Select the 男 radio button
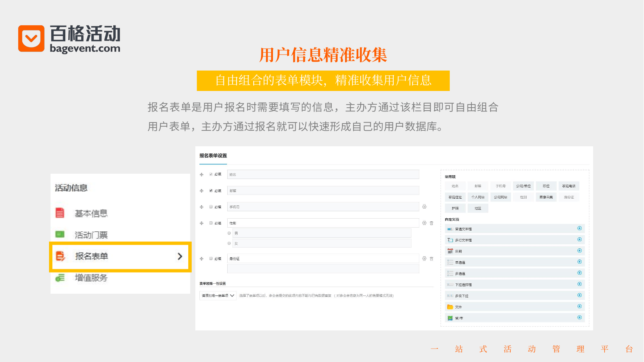This screenshot has width=644, height=362. (229, 233)
